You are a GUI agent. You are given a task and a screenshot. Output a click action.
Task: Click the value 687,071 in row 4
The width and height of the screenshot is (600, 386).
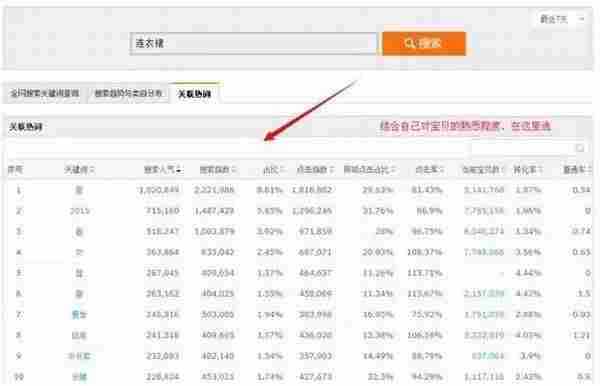(x=315, y=252)
